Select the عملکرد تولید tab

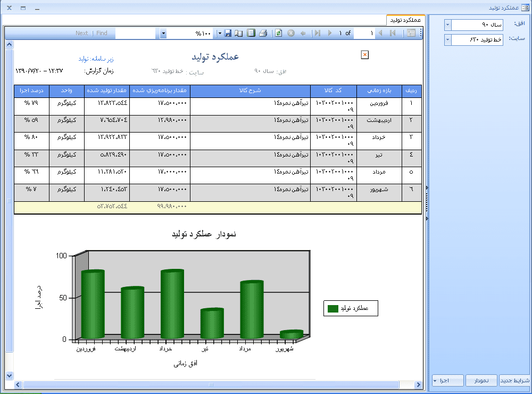coord(405,20)
